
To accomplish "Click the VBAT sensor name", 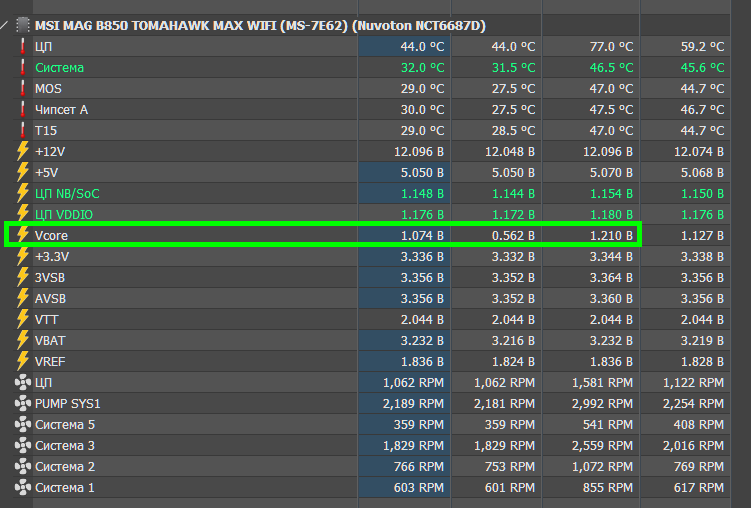I will coord(50,340).
